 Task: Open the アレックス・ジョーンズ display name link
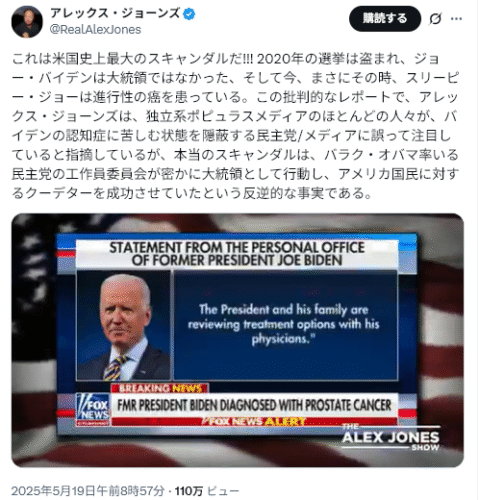click(115, 14)
